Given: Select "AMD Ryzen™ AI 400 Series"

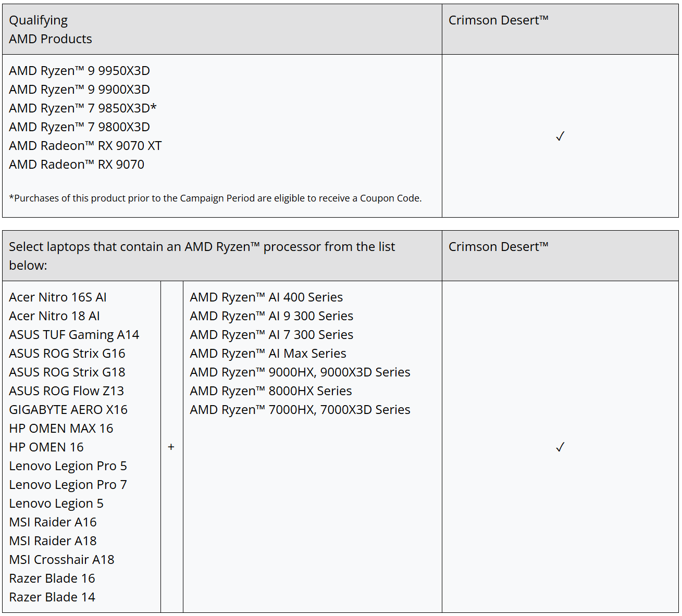Looking at the screenshot, I should [x=266, y=297].
